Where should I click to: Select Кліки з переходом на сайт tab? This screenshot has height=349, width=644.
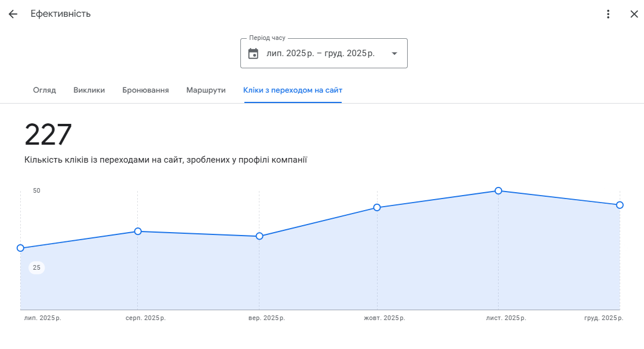click(292, 90)
